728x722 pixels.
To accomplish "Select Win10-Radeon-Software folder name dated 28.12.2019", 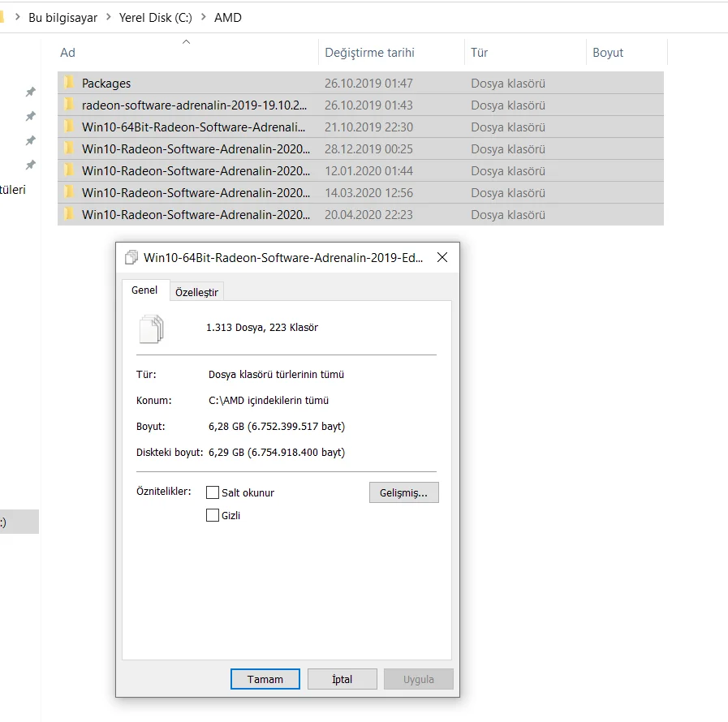I will [196, 149].
